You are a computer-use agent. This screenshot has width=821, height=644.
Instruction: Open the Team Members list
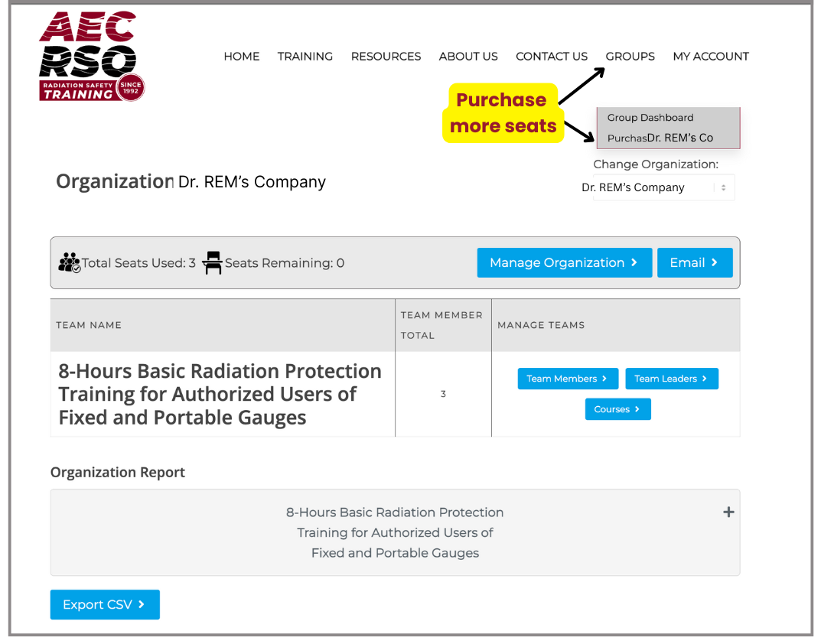567,379
